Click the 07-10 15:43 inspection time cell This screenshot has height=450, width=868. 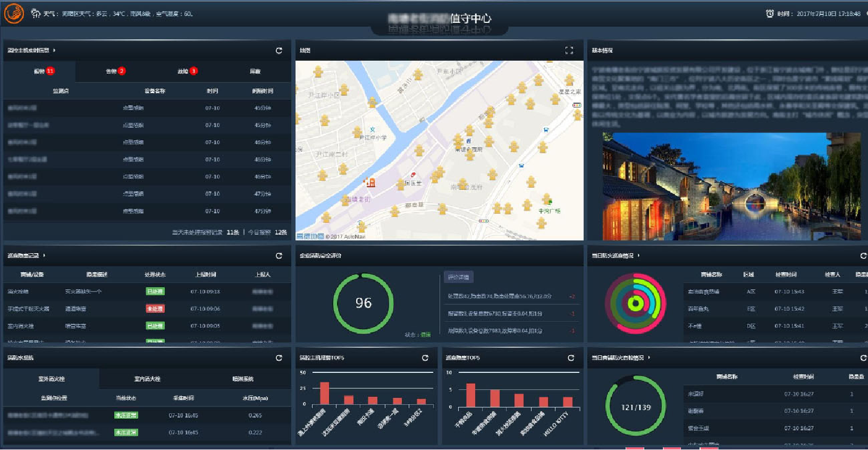coord(789,291)
